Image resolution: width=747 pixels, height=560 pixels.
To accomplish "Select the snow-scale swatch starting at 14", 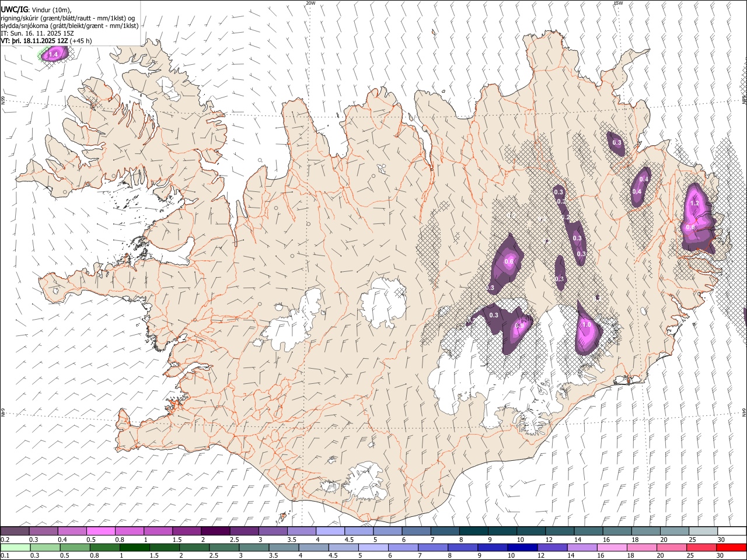I will 588,531.
